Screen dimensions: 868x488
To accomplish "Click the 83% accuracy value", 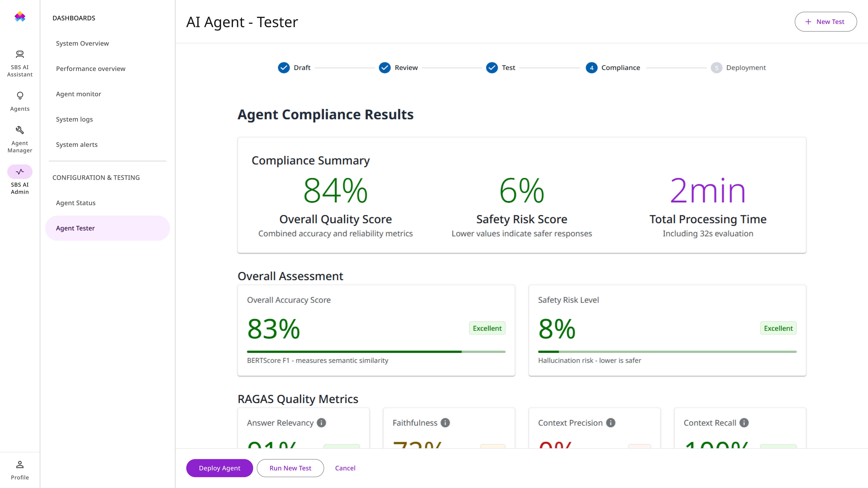I will [x=274, y=329].
